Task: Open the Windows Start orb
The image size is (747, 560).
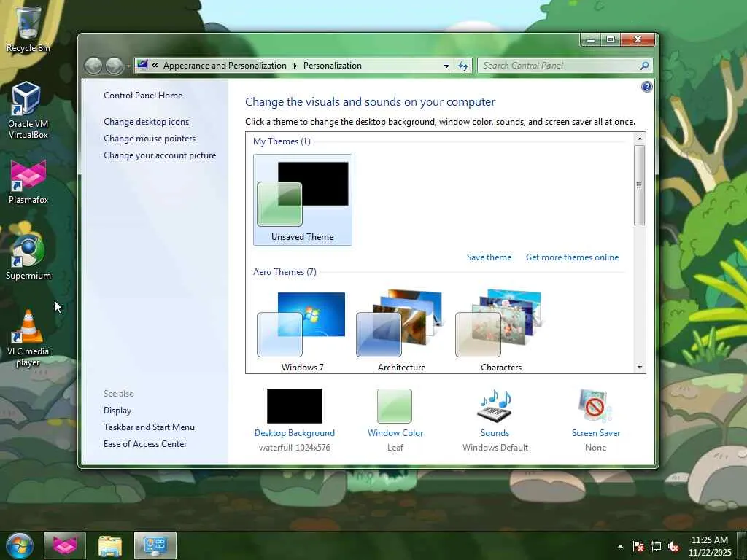Action: 20,545
